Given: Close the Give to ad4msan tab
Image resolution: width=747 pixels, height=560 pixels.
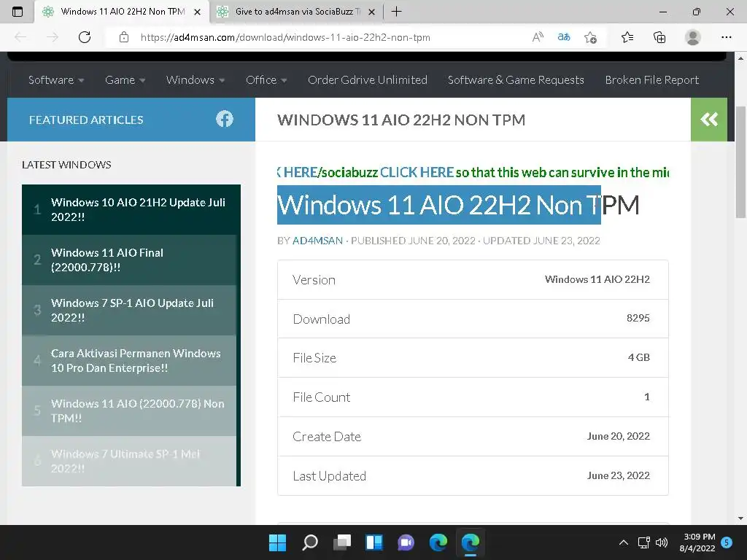Looking at the screenshot, I should click(372, 12).
